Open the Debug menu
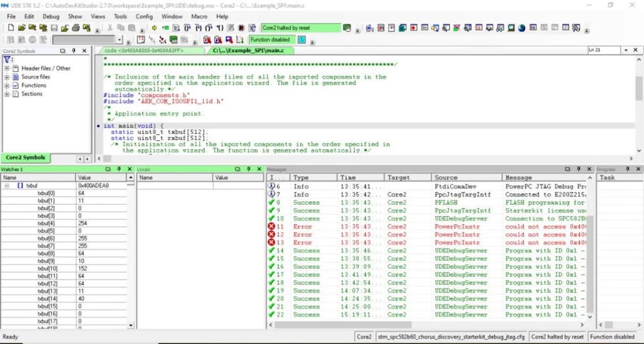 51,16
